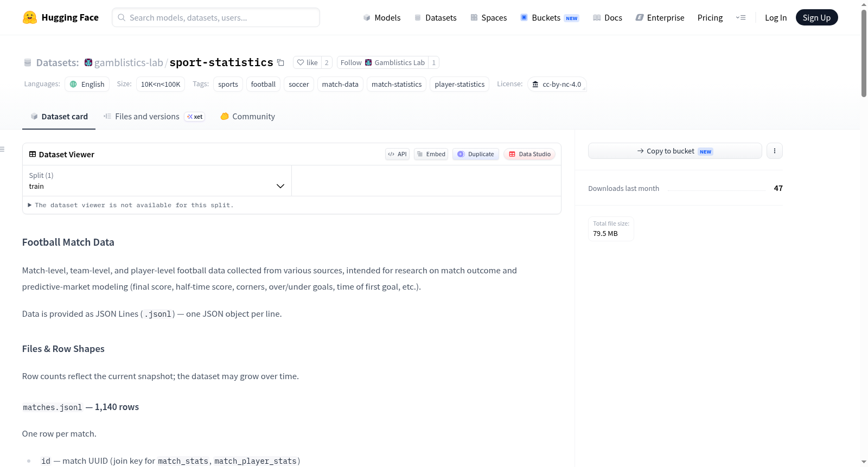Click the Sign Up button
This screenshot has width=868, height=467.
point(816,17)
